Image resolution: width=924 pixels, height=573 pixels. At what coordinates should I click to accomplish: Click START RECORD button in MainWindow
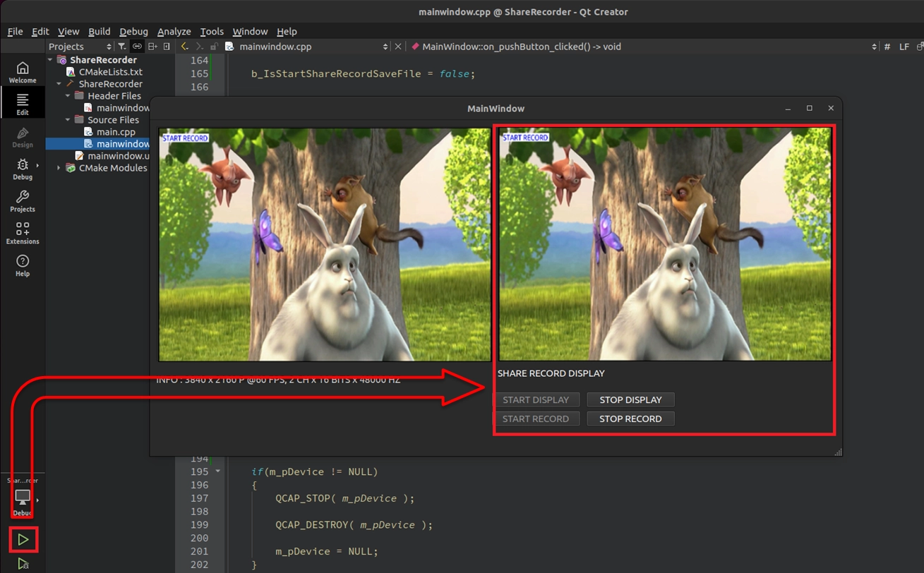point(536,418)
